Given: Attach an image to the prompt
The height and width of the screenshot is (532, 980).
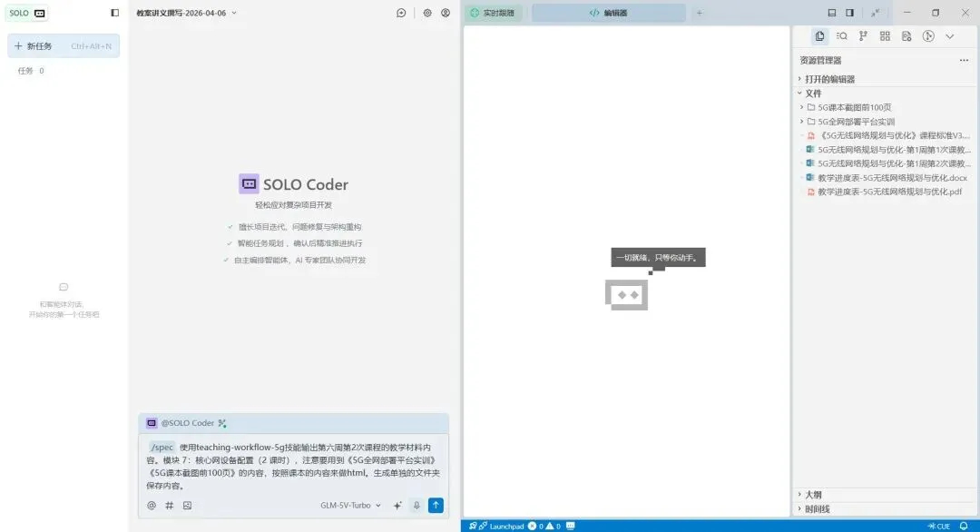Looking at the screenshot, I should point(188,505).
